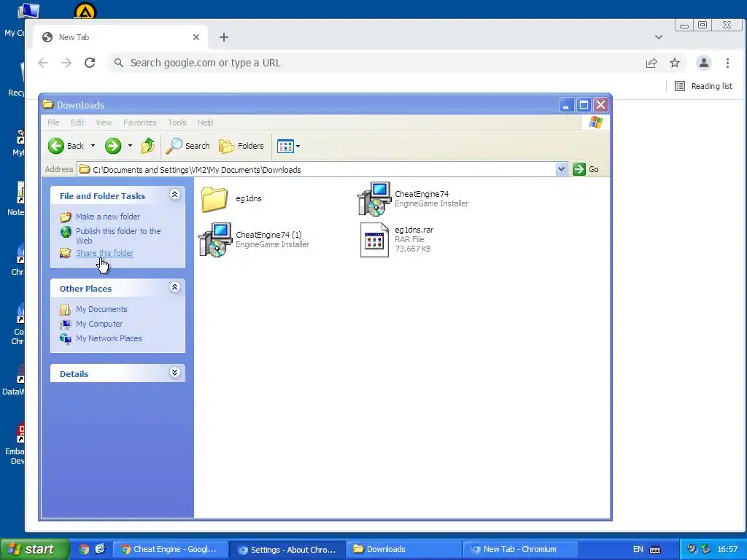Click the Share this folder icon
Screen dimensions: 747x560
tap(65, 253)
